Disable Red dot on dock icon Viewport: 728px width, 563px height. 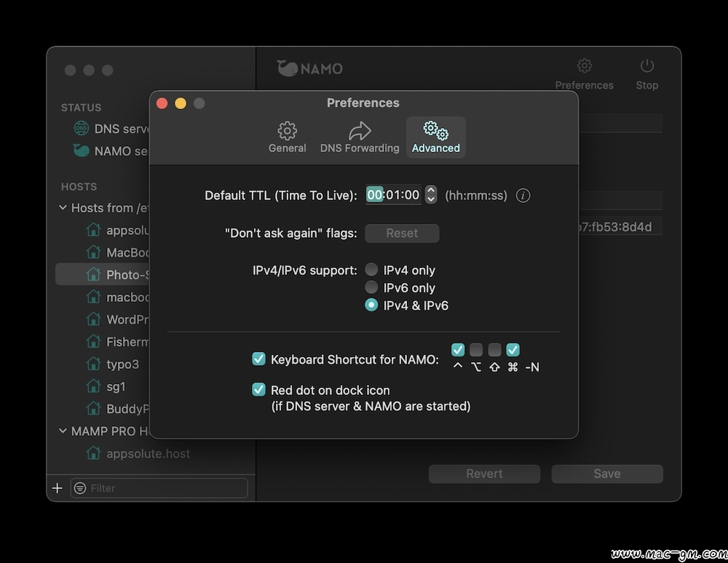pyautogui.click(x=258, y=390)
